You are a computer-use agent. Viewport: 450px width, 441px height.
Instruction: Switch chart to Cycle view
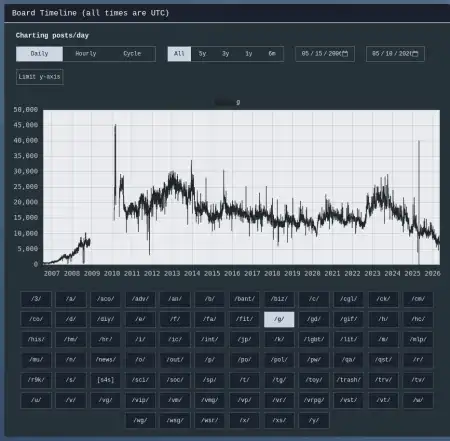point(132,54)
